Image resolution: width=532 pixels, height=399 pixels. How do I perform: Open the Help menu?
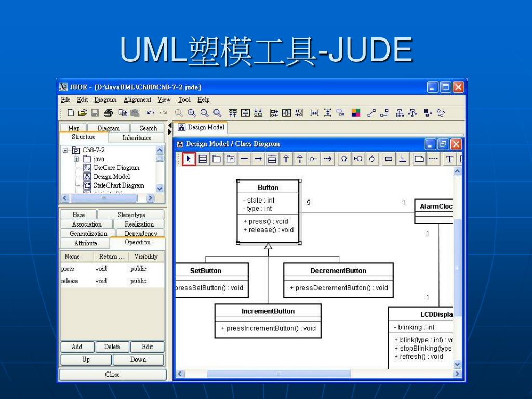(x=203, y=100)
